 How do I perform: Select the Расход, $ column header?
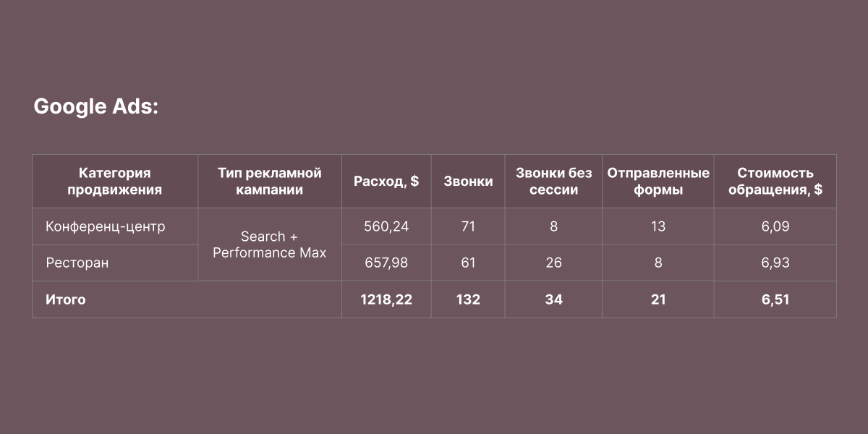pos(386,182)
